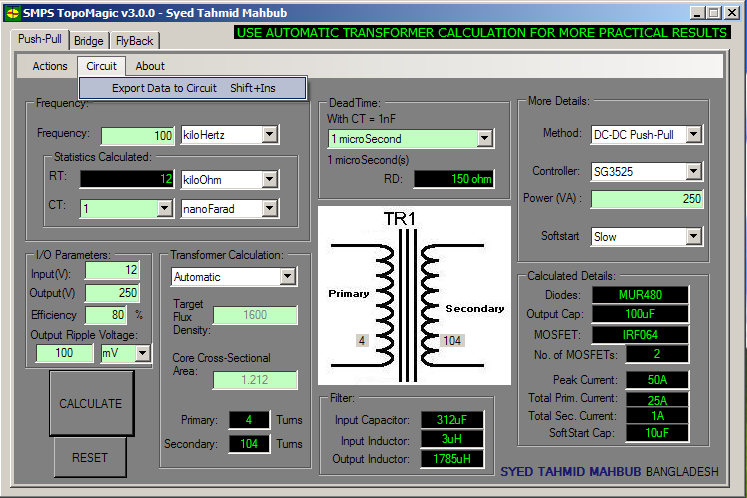Open the Controller SG3525 dropdown
This screenshot has width=747, height=498.
(694, 171)
